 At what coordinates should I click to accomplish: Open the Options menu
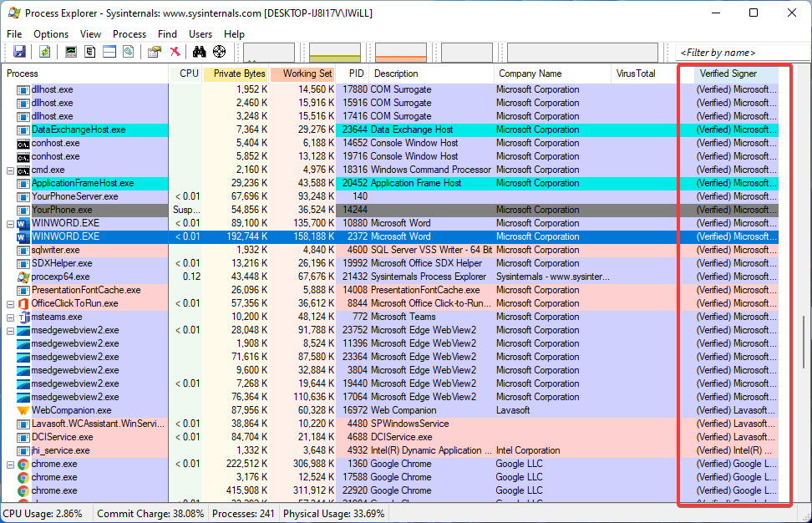pos(51,34)
